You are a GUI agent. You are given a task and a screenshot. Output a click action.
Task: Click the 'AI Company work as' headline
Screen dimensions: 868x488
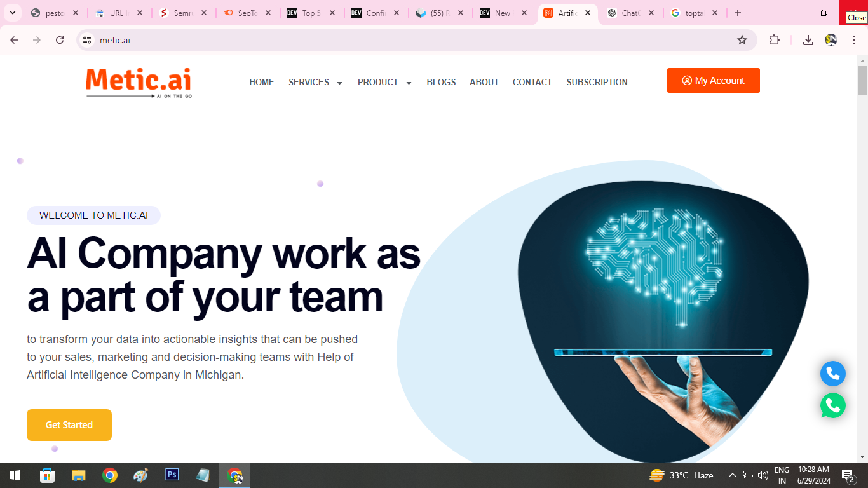pos(224,253)
